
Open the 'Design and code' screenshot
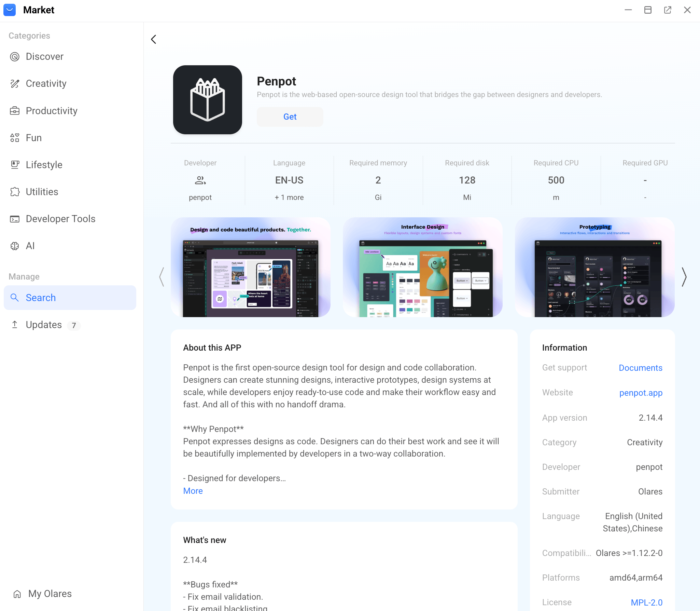coord(251,267)
